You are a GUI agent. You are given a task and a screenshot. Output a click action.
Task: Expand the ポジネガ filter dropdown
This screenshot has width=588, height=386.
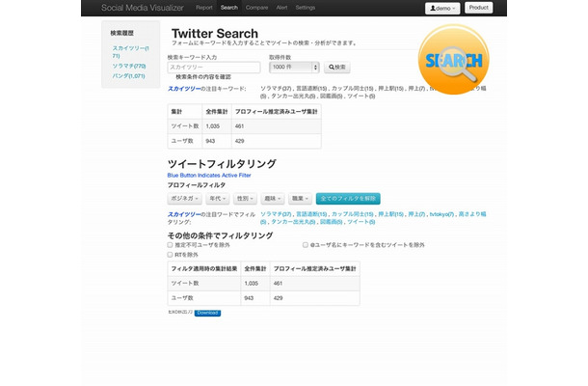tap(184, 198)
